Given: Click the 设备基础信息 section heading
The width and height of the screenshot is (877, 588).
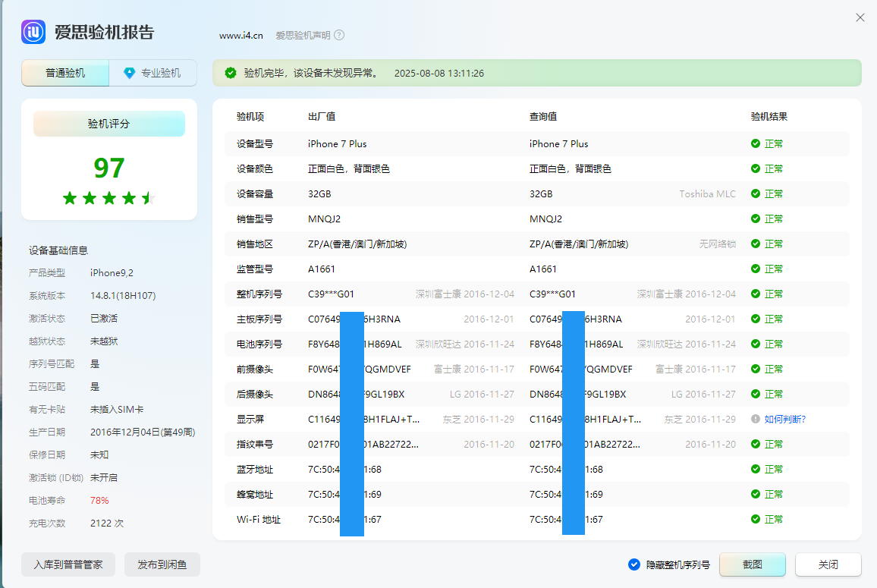Looking at the screenshot, I should tap(58, 250).
